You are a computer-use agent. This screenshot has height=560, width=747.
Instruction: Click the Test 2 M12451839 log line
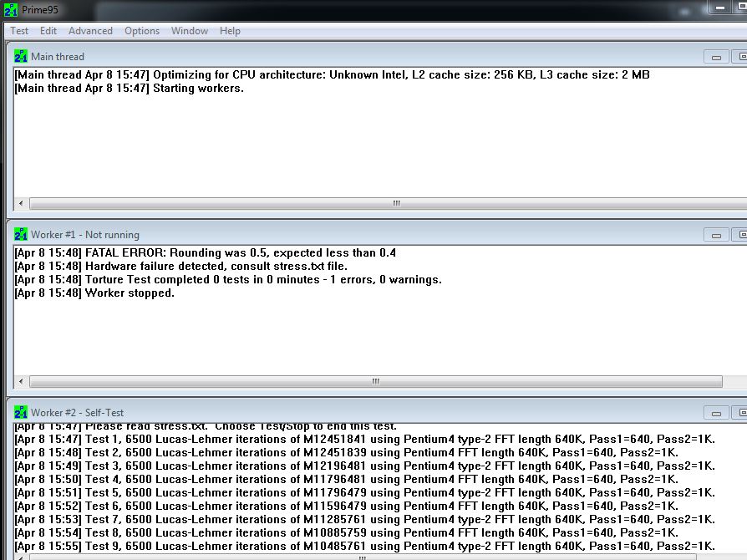[x=347, y=452]
